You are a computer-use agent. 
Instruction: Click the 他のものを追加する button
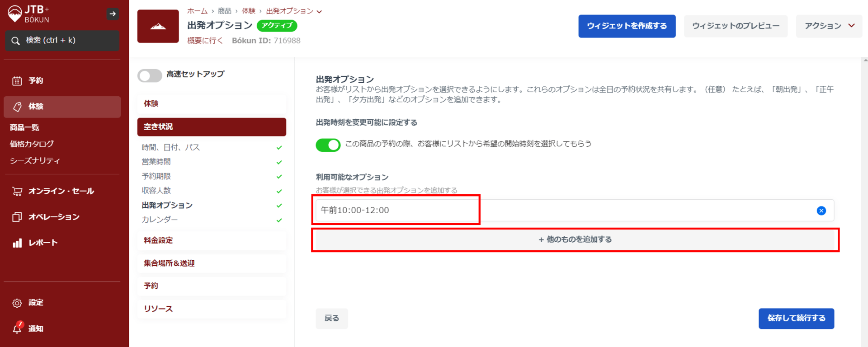575,239
